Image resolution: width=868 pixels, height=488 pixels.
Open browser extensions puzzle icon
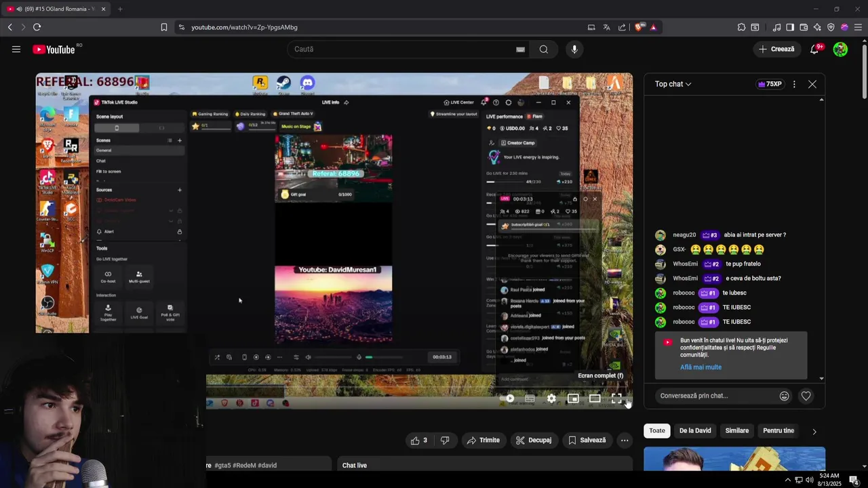coord(741,27)
